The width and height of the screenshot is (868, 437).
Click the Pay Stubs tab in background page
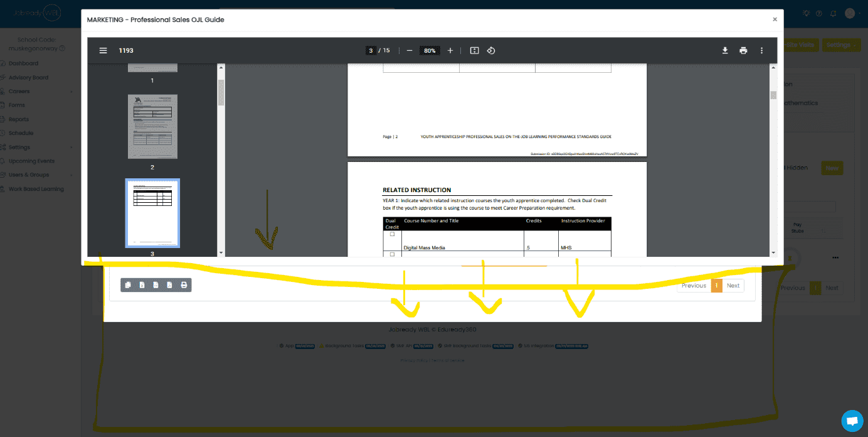pos(797,227)
